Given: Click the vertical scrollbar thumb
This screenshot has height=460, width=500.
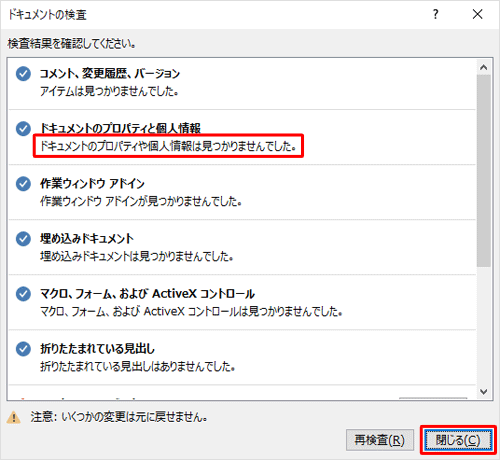Looking at the screenshot, I should click(483, 171).
